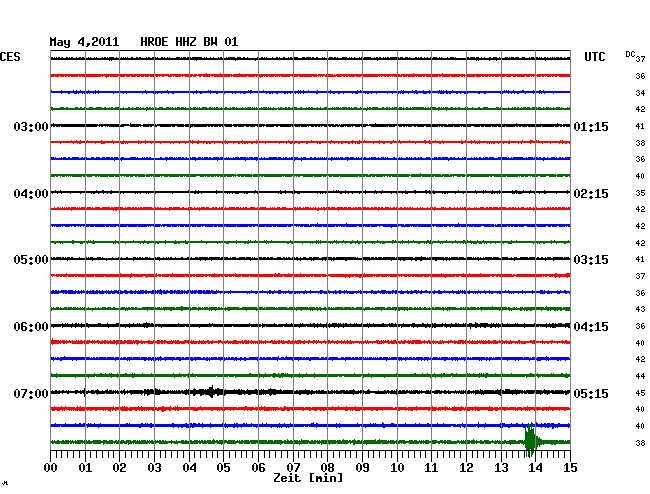Select minute tick label 04
Screen dimensions: 650x494
pos(189,468)
